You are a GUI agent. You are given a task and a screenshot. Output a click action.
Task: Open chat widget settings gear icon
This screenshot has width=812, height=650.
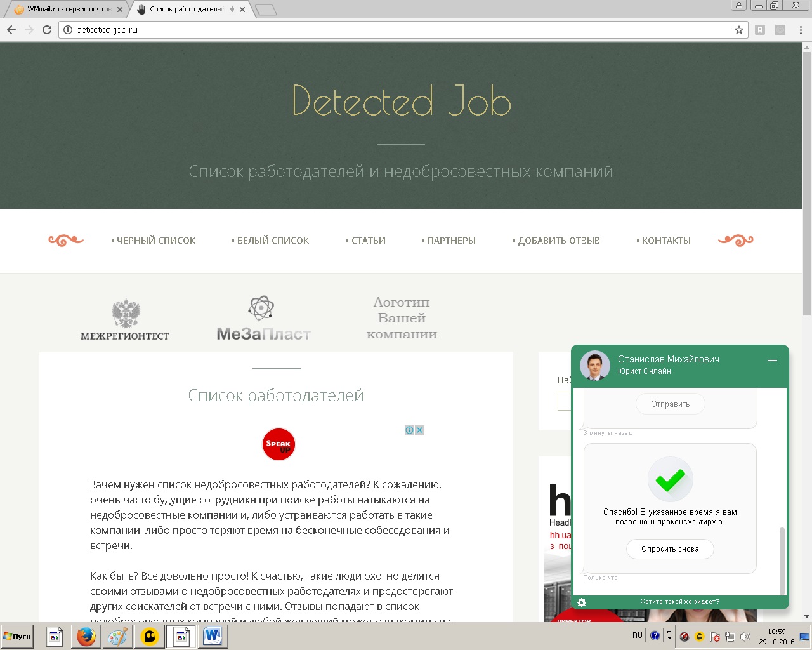click(582, 602)
